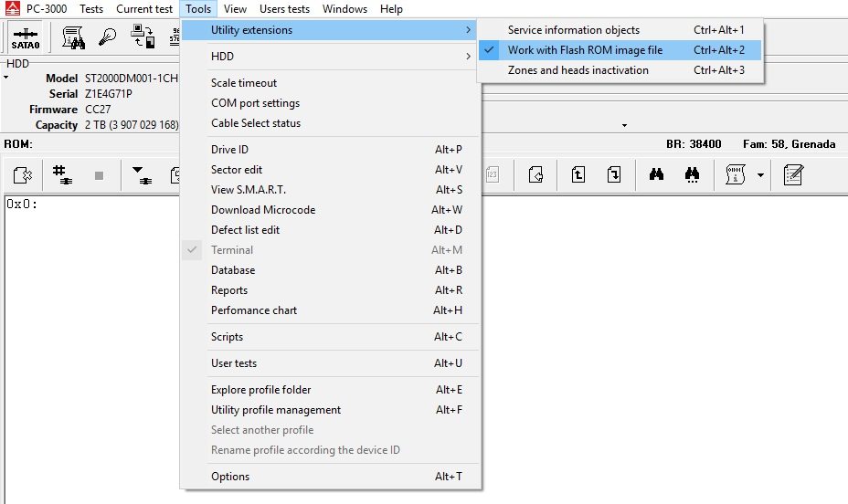848x504 pixels.
Task: Open COM port settings
Action: [331, 103]
